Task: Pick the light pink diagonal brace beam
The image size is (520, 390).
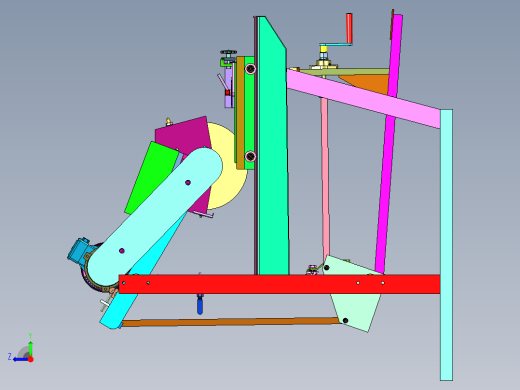Action: (363, 98)
